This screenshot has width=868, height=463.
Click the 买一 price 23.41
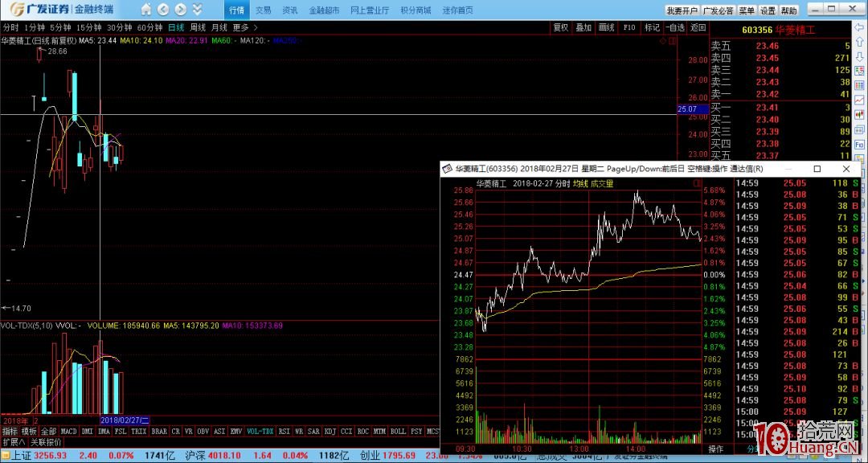tap(768, 108)
